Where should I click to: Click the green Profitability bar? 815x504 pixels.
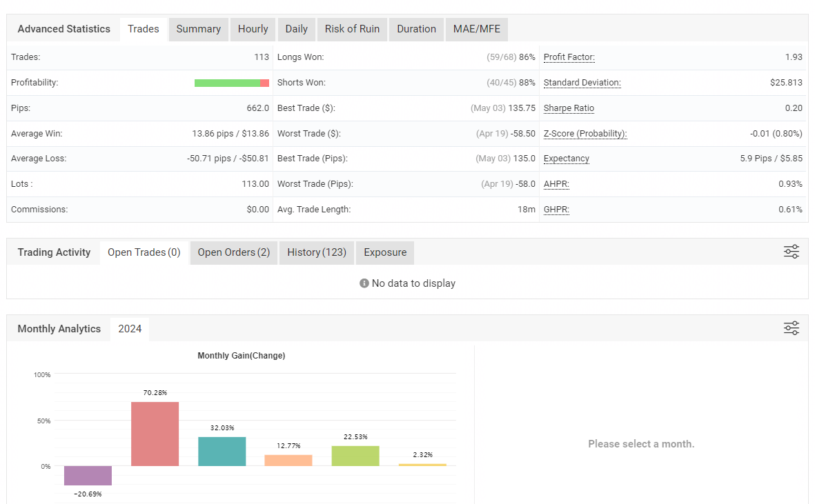coord(227,83)
